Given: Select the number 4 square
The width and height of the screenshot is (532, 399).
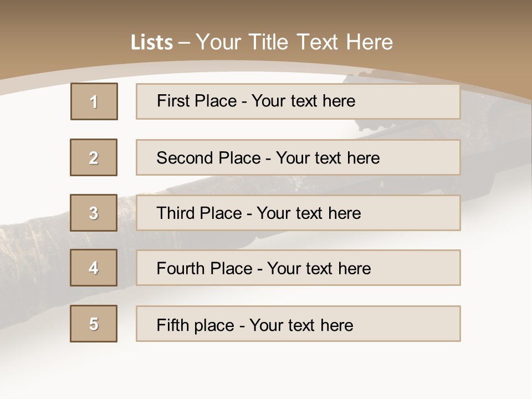Looking at the screenshot, I should (94, 268).
